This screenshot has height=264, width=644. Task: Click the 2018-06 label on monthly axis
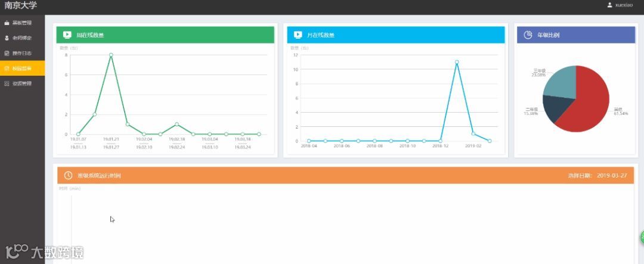(x=342, y=146)
